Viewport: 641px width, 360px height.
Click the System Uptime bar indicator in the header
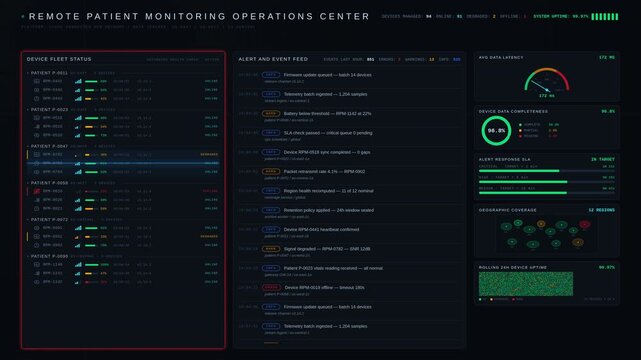(605, 16)
